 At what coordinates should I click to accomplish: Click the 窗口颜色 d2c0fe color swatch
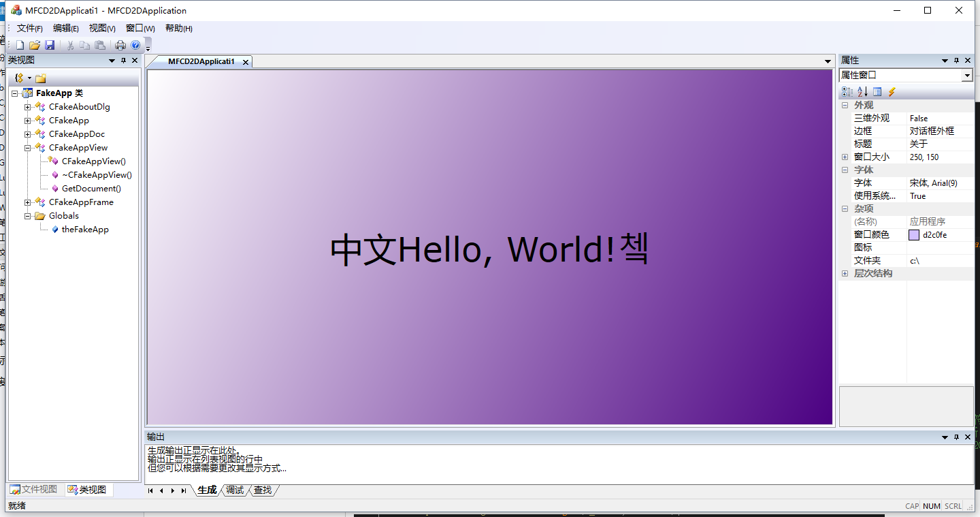(x=914, y=235)
